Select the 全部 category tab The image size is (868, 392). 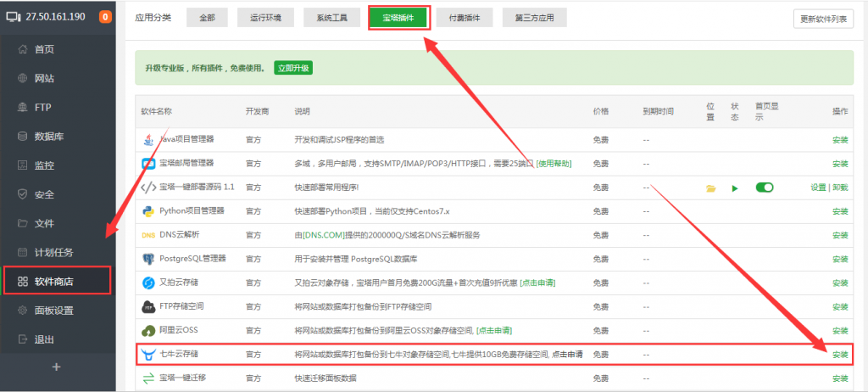tap(207, 18)
